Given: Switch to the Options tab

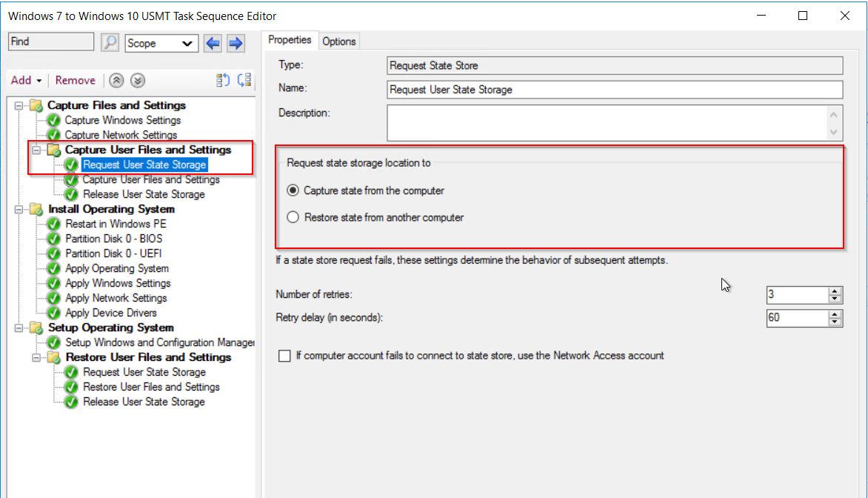Looking at the screenshot, I should point(338,41).
